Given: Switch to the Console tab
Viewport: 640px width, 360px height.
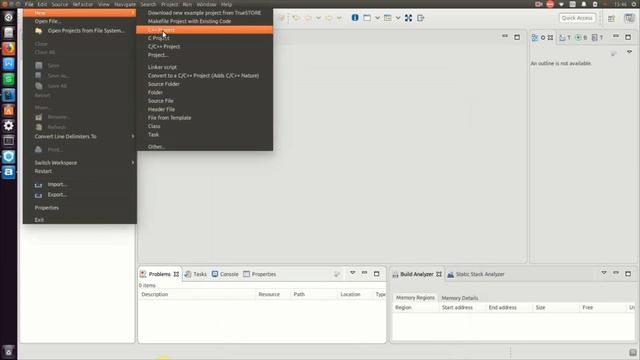Looking at the screenshot, I should point(225,274).
